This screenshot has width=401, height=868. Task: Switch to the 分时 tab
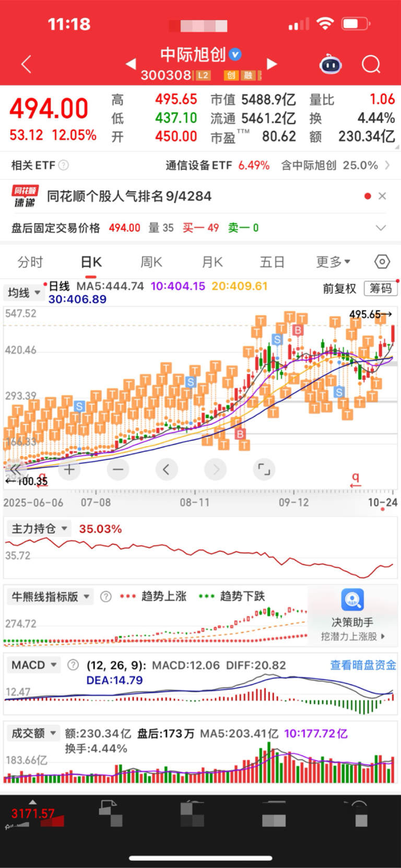[30, 262]
